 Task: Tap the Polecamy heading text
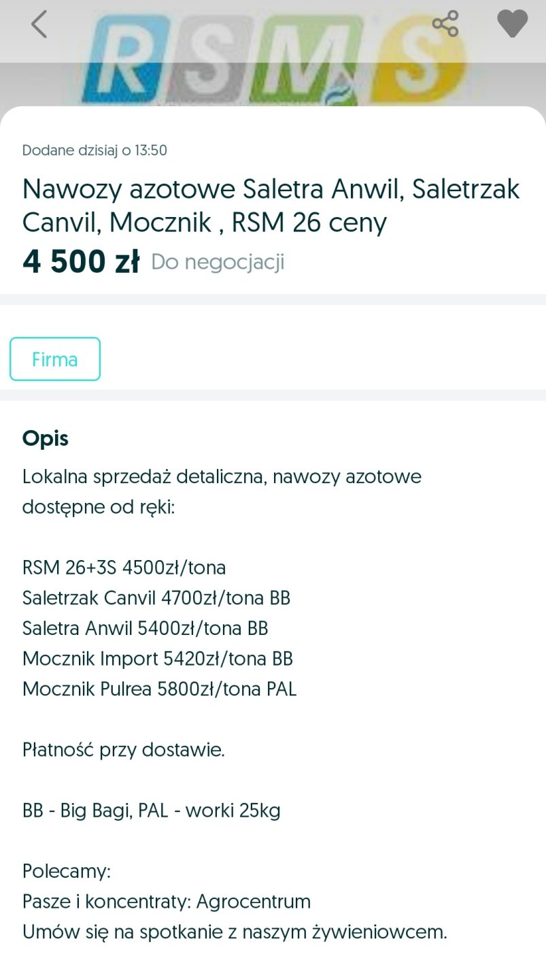pos(67,871)
